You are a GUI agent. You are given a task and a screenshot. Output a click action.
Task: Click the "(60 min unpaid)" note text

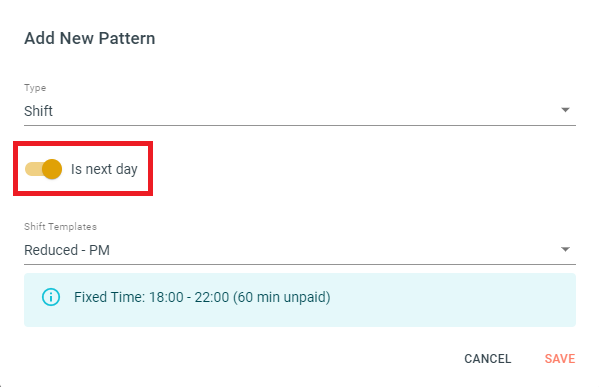point(282,297)
